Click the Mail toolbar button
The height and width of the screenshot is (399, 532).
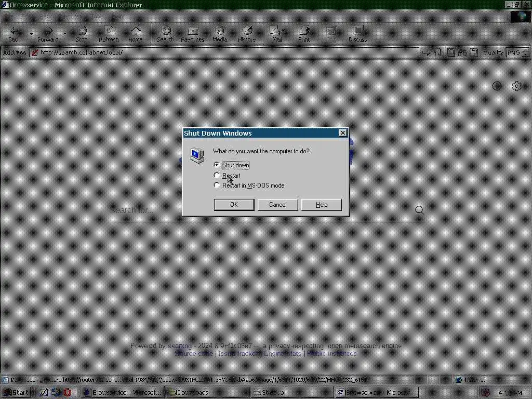pyautogui.click(x=275, y=34)
